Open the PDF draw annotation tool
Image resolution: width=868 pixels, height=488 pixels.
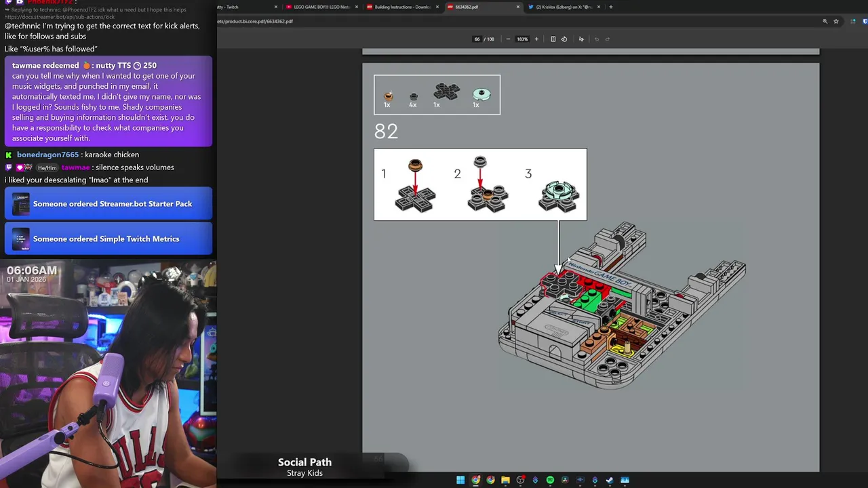click(x=581, y=39)
